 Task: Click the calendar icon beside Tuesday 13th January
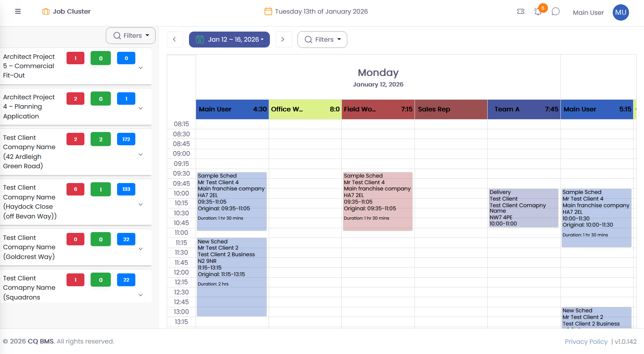pos(268,11)
